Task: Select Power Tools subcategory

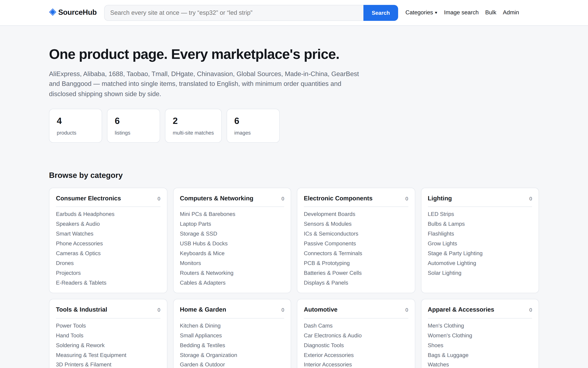Action: coord(71,326)
